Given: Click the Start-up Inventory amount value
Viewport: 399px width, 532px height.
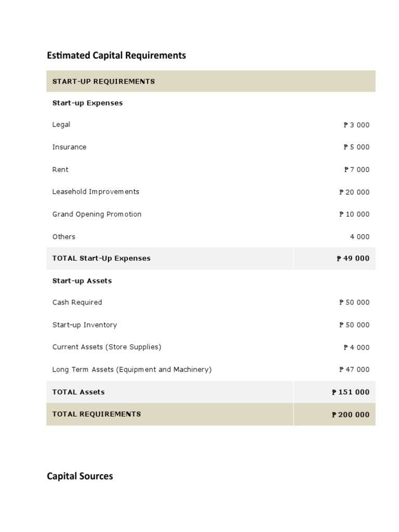Looking at the screenshot, I should pyautogui.click(x=354, y=325).
